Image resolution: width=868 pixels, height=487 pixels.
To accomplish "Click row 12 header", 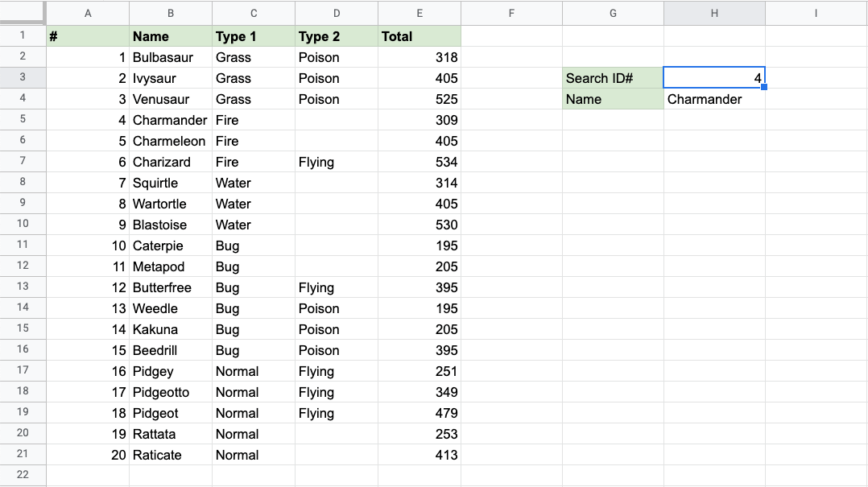I will pyautogui.click(x=23, y=266).
